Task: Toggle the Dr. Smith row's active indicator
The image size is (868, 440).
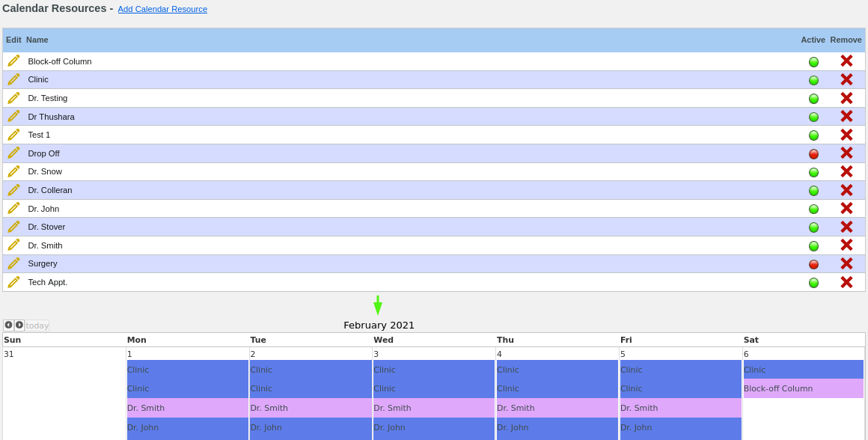Action: pyautogui.click(x=814, y=245)
